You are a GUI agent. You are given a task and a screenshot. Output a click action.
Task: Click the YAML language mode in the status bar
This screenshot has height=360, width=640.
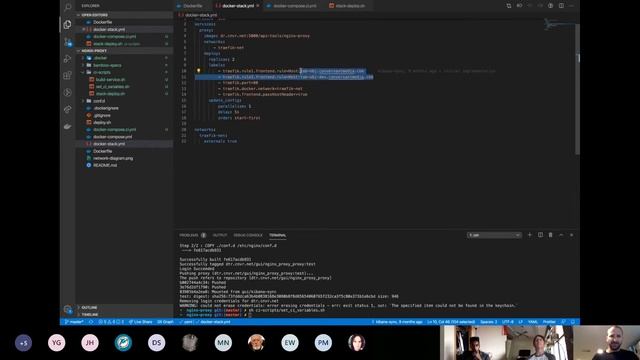coord(533,322)
